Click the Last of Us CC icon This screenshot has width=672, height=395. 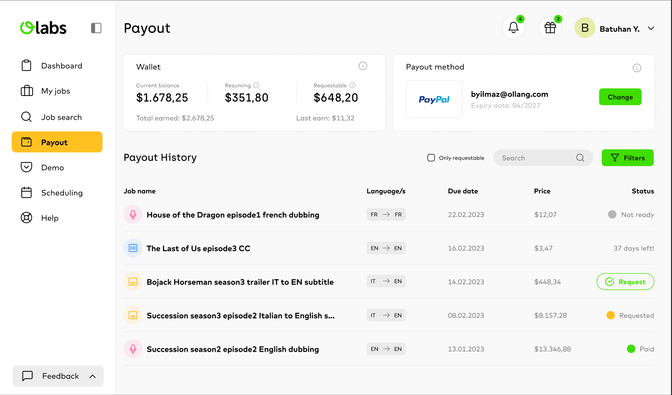click(x=133, y=248)
